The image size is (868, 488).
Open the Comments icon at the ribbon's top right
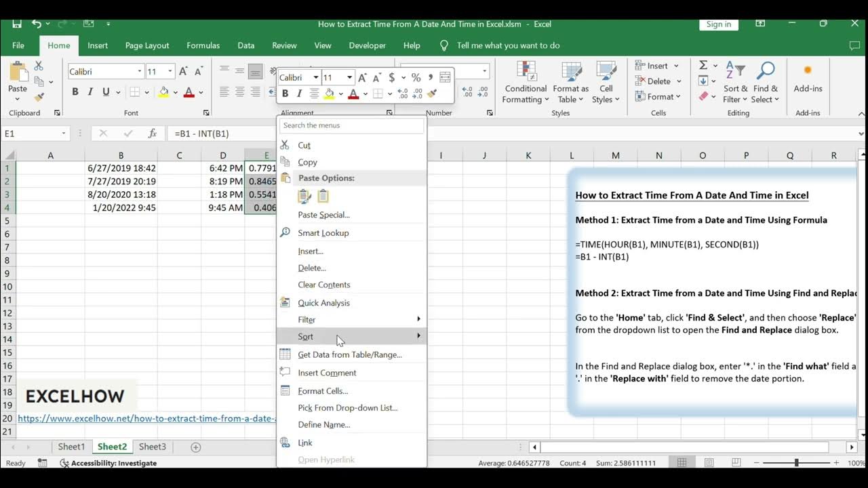coord(854,45)
